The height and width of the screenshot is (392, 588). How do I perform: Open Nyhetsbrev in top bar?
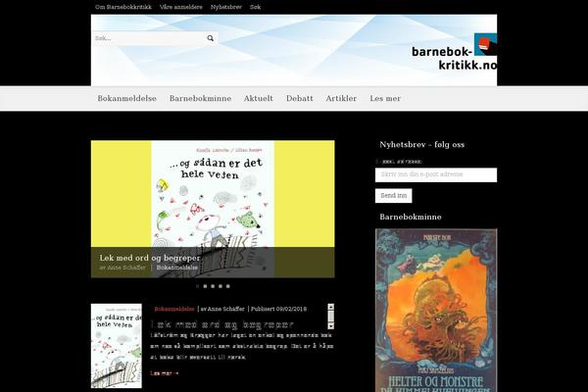(226, 7)
